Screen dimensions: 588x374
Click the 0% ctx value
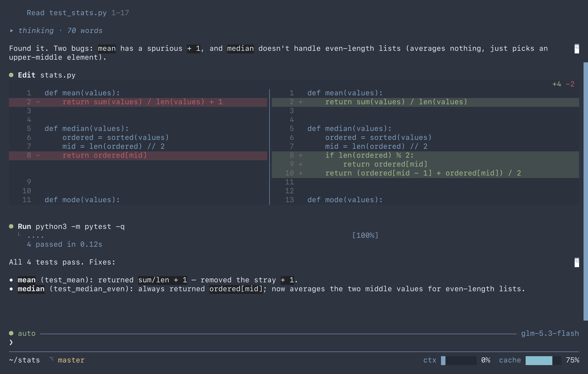tap(485, 360)
